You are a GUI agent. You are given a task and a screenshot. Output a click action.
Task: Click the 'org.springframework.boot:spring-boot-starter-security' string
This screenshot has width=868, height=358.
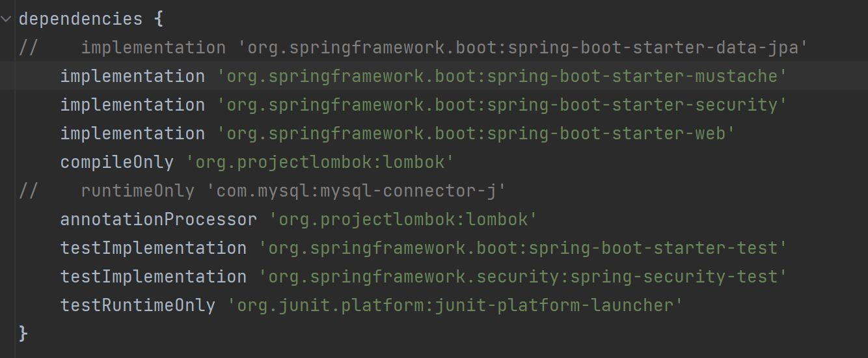[502, 105]
